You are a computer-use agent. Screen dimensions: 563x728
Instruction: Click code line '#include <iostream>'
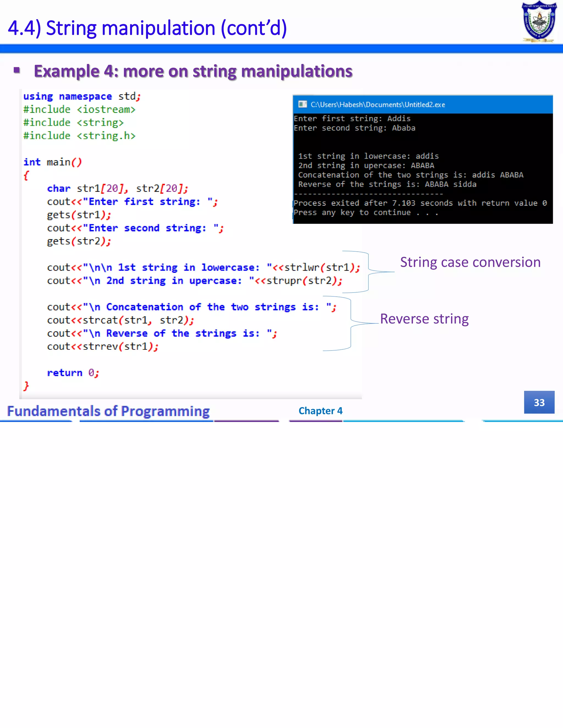coord(79,110)
